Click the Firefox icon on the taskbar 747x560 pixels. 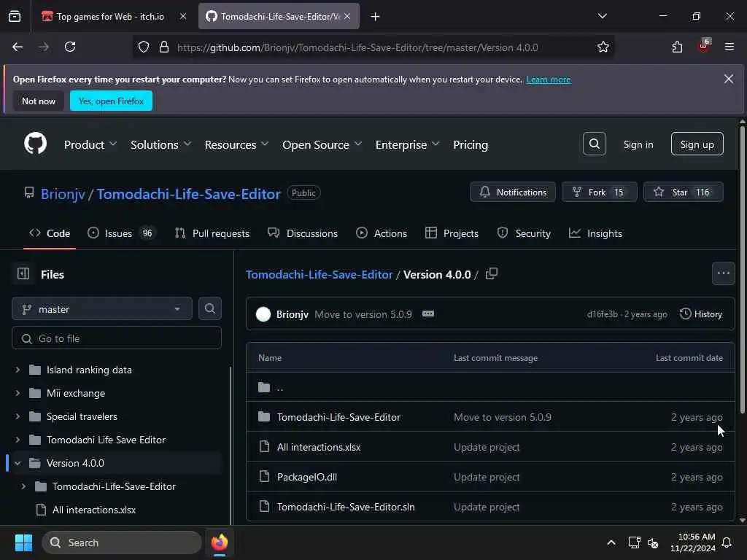(219, 542)
